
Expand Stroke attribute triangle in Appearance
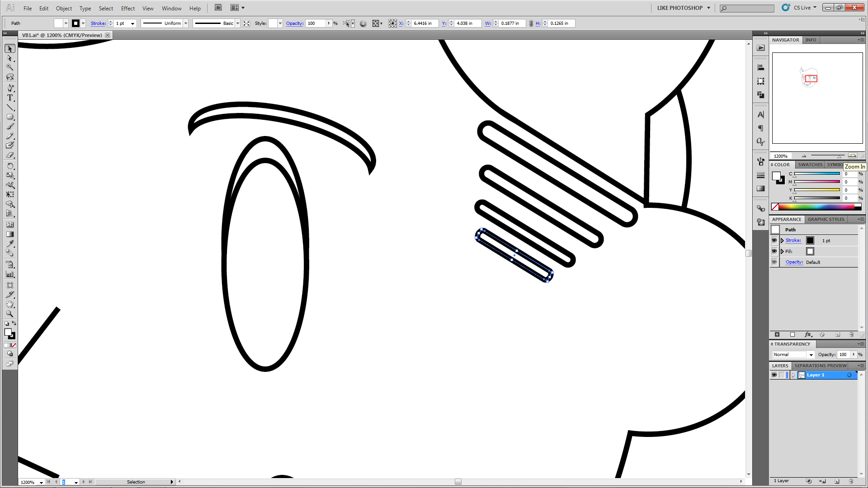pos(782,240)
